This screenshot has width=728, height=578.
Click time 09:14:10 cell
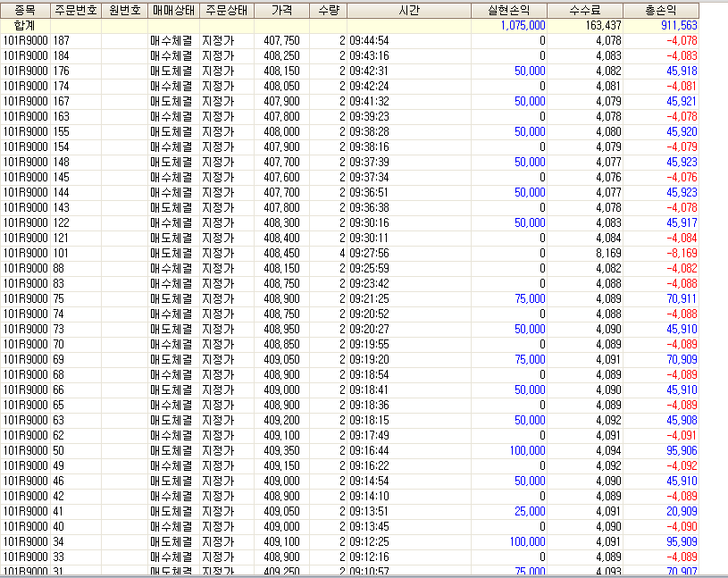(x=369, y=497)
